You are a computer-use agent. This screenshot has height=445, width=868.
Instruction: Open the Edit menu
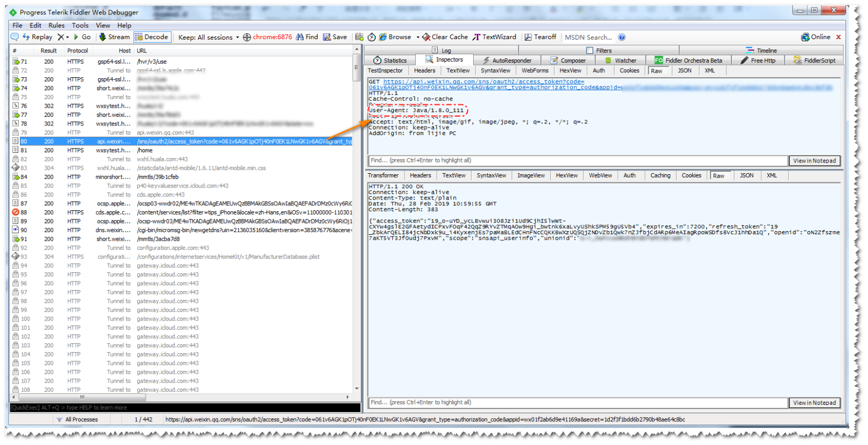[35, 25]
